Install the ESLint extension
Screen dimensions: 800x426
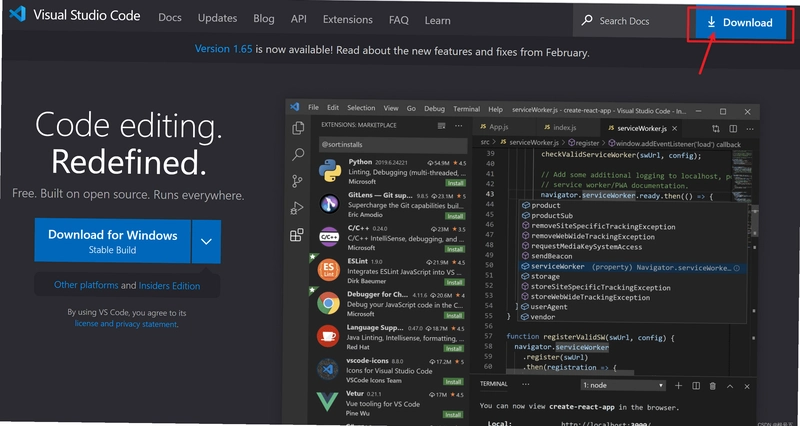tap(454, 282)
